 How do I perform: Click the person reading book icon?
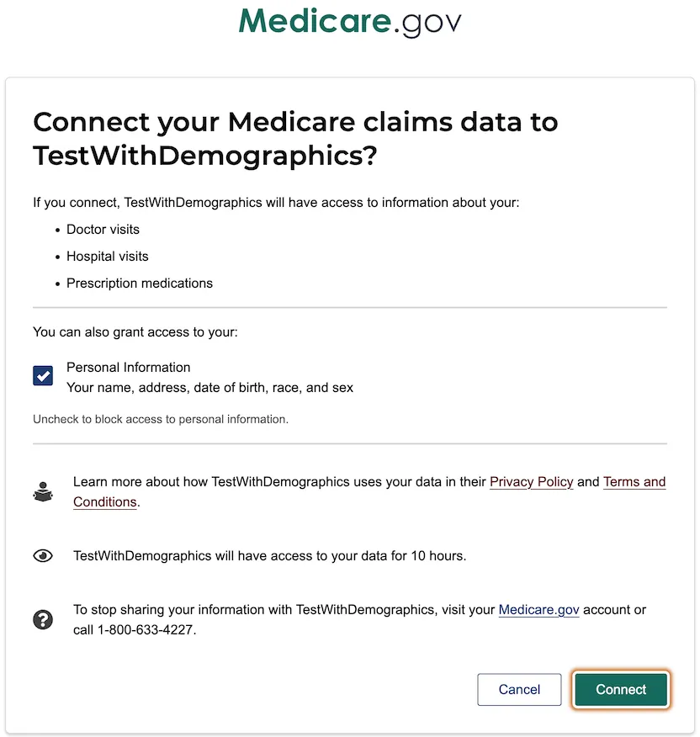click(x=43, y=491)
